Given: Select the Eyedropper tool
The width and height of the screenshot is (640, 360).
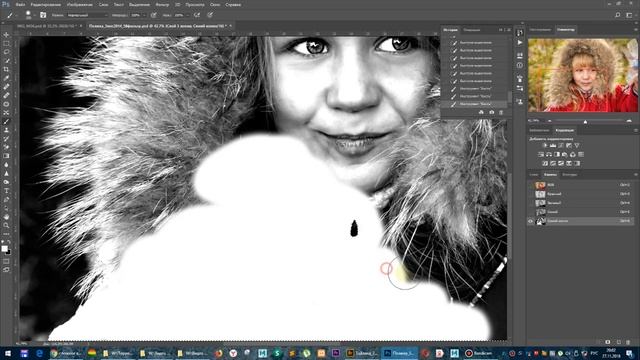Looking at the screenshot, I should click(6, 78).
